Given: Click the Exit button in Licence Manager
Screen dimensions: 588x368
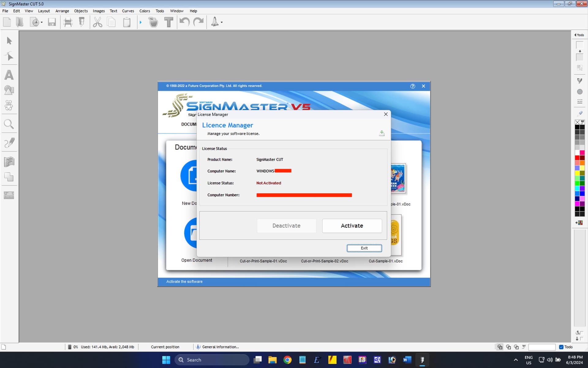Looking at the screenshot, I should 364,248.
